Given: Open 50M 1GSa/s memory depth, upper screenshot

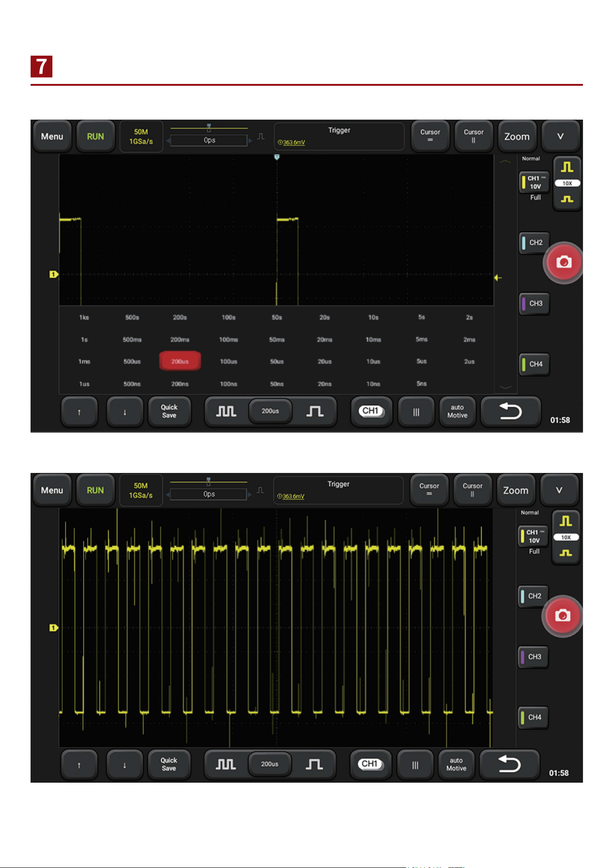Looking at the screenshot, I should tap(141, 136).
